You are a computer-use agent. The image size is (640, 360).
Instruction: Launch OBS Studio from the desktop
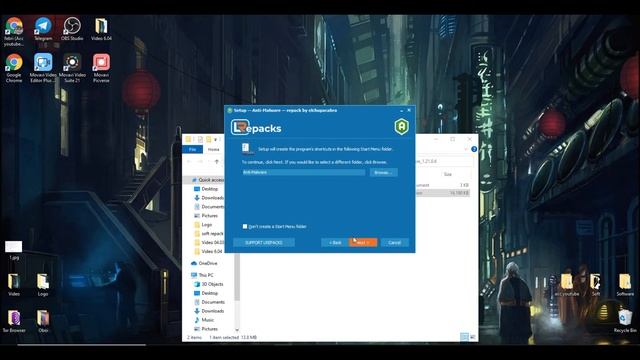[72, 29]
